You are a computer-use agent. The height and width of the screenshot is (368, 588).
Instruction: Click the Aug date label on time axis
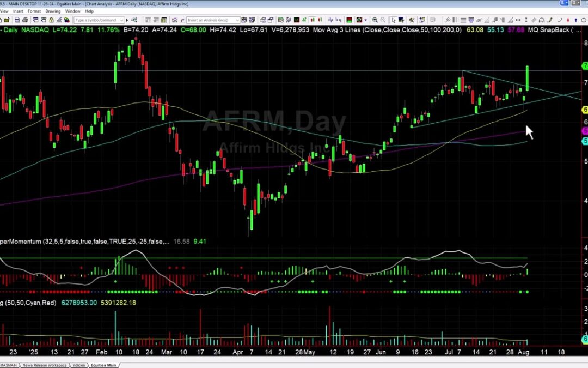pos(523,352)
